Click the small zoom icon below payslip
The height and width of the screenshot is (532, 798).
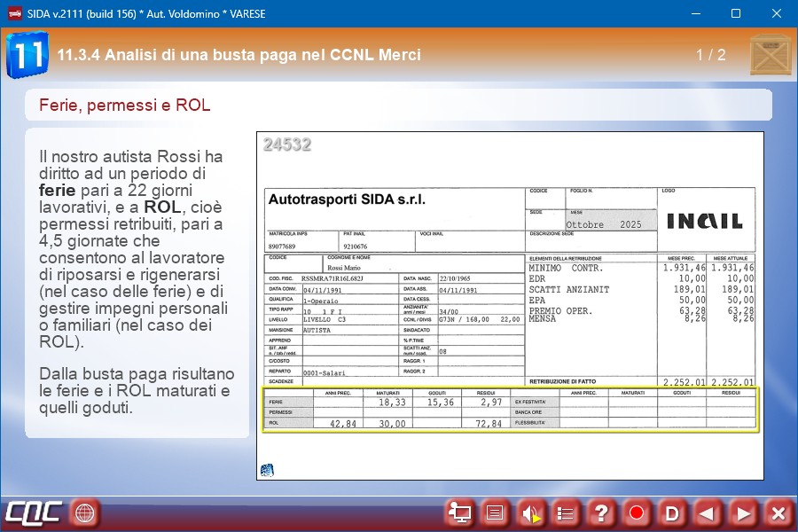pyautogui.click(x=267, y=470)
